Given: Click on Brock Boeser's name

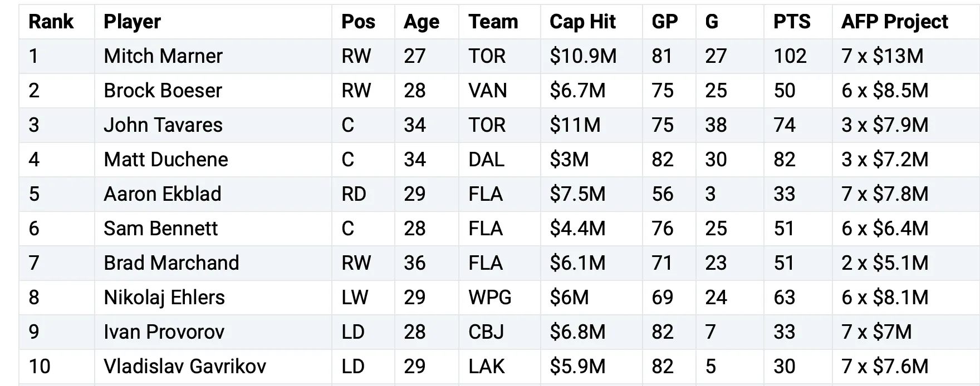Looking at the screenshot, I should click(x=163, y=91).
